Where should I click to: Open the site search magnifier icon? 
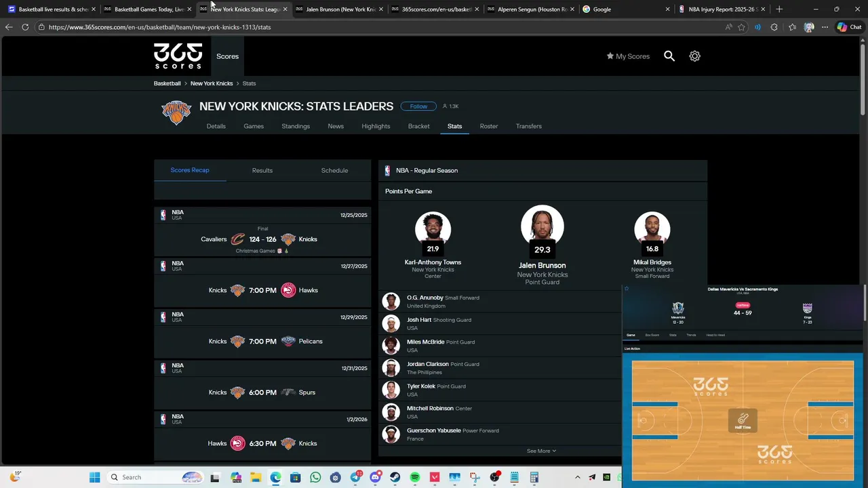point(669,56)
